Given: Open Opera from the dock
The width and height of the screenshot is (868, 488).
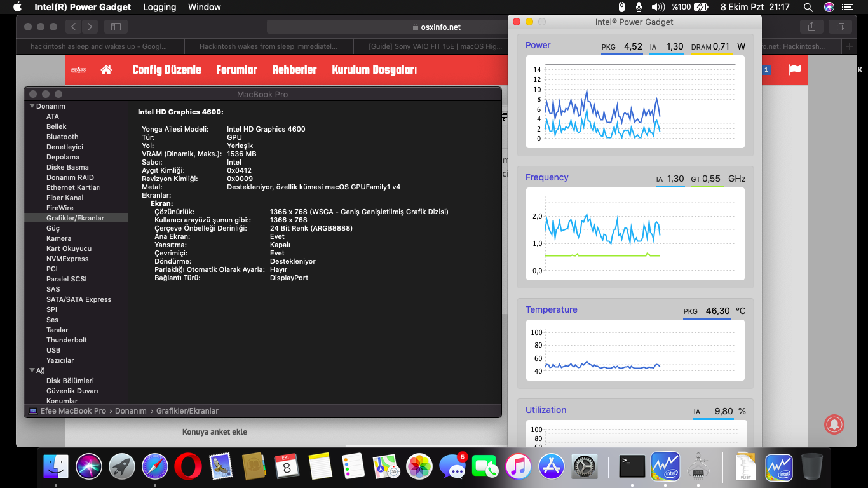Looking at the screenshot, I should (187, 467).
